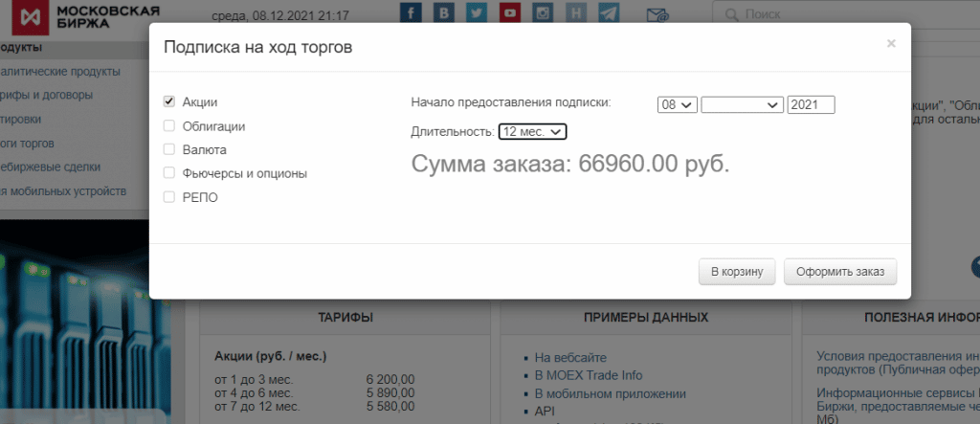Select the РЕПО checkbox
This screenshot has width=980, height=424.
click(168, 197)
